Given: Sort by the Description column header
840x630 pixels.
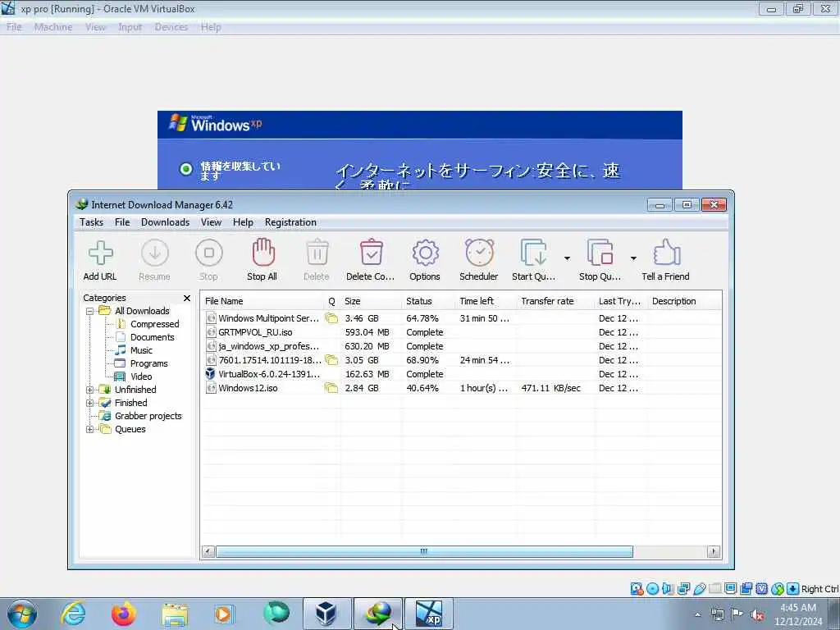Looking at the screenshot, I should pyautogui.click(x=683, y=301).
